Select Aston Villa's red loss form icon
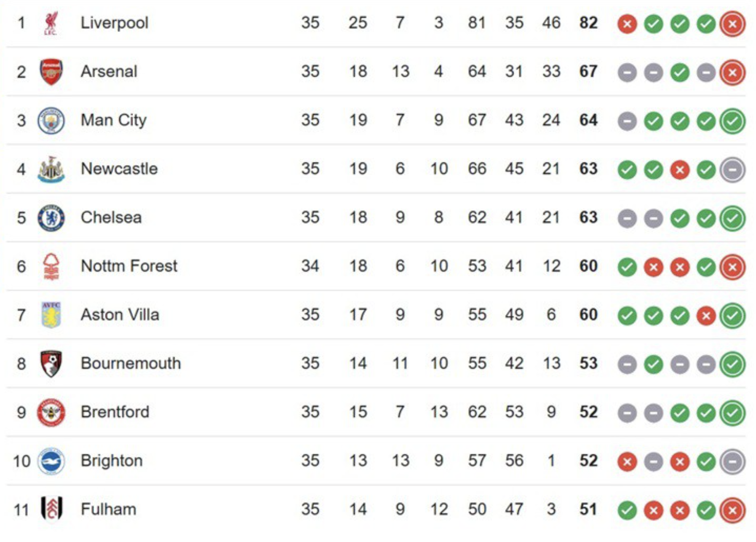 click(x=706, y=316)
